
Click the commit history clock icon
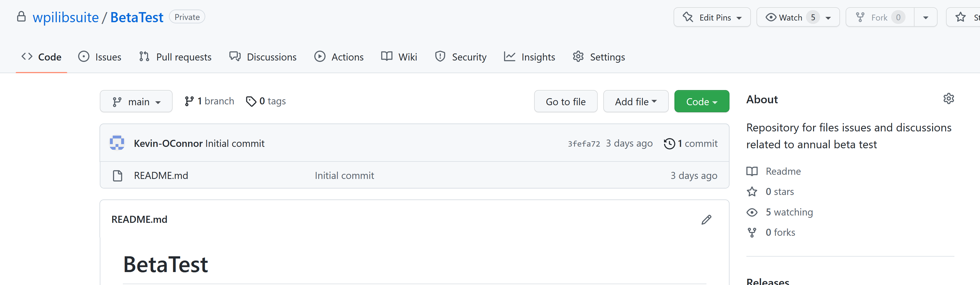pyautogui.click(x=669, y=144)
